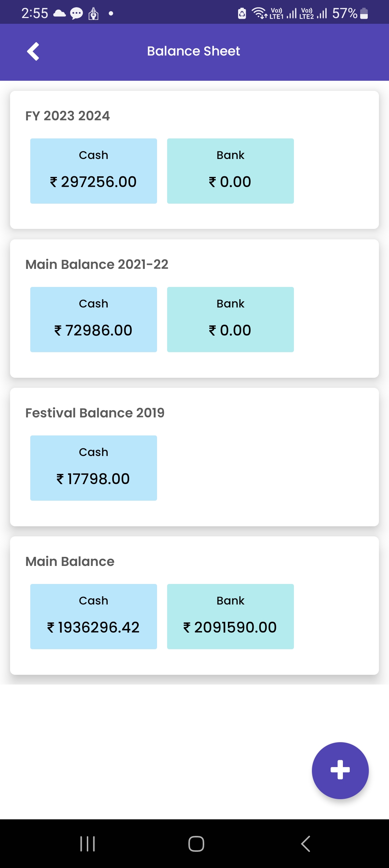This screenshot has width=389, height=868.
Task: Select Main Balance 2021-22 Cash tile
Action: point(94,319)
